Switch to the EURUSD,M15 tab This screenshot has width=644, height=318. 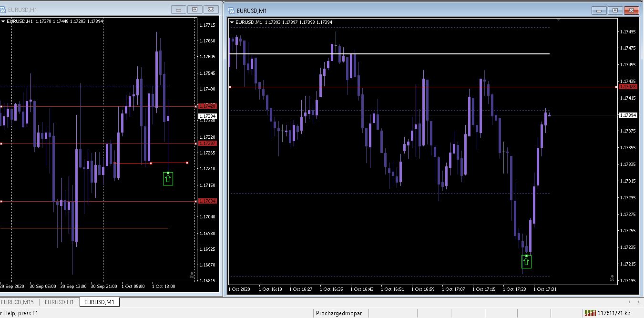pos(17,302)
